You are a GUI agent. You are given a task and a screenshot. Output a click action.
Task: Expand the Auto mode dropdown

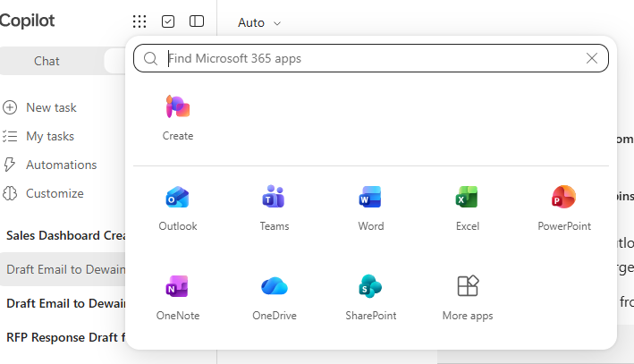click(258, 22)
